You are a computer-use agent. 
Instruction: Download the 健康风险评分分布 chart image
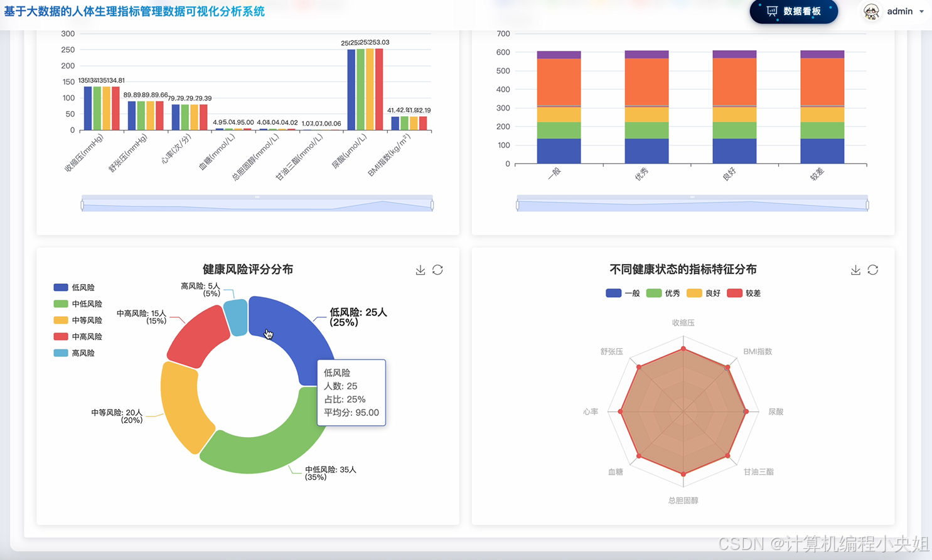click(420, 270)
